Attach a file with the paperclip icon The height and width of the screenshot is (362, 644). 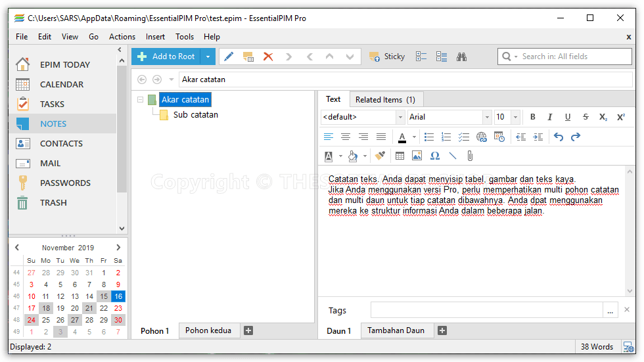click(x=470, y=156)
